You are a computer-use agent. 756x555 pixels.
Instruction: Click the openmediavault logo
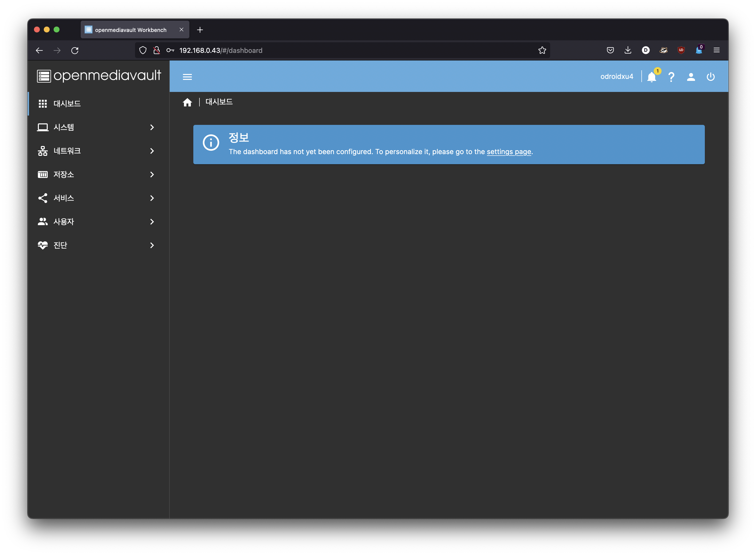click(99, 76)
